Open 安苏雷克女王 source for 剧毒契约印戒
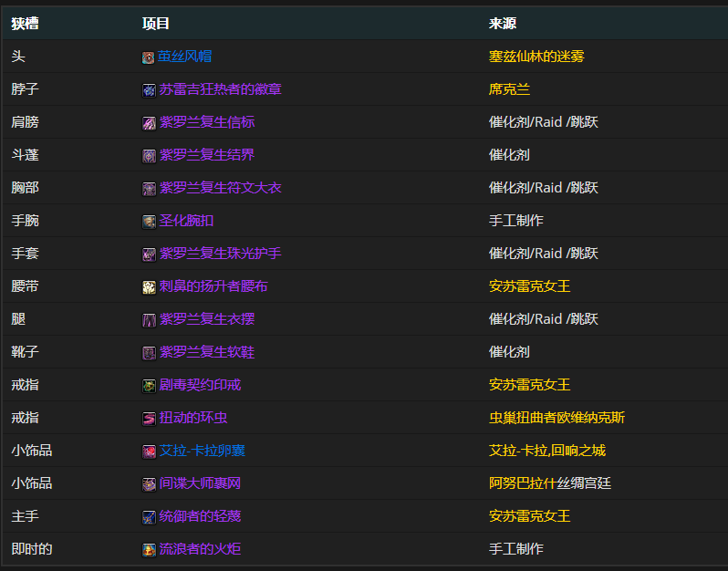The width and height of the screenshot is (728, 571). click(x=529, y=385)
